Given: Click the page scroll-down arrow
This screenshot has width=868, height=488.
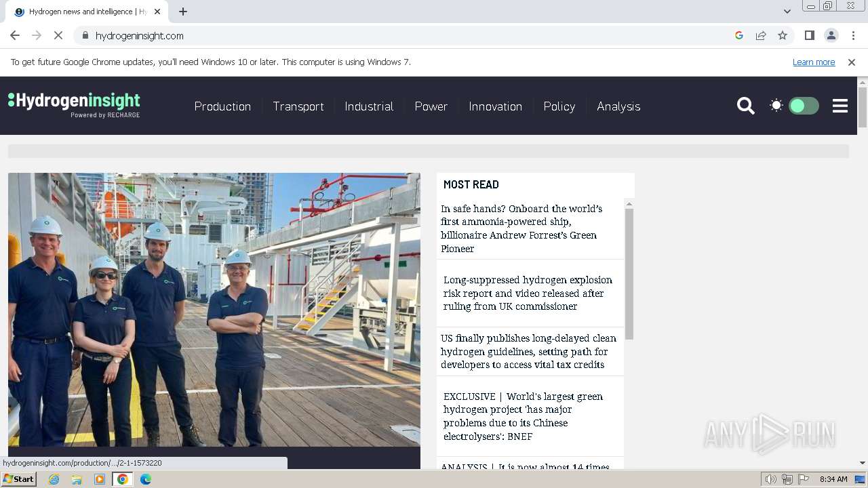Looking at the screenshot, I should click(x=863, y=463).
